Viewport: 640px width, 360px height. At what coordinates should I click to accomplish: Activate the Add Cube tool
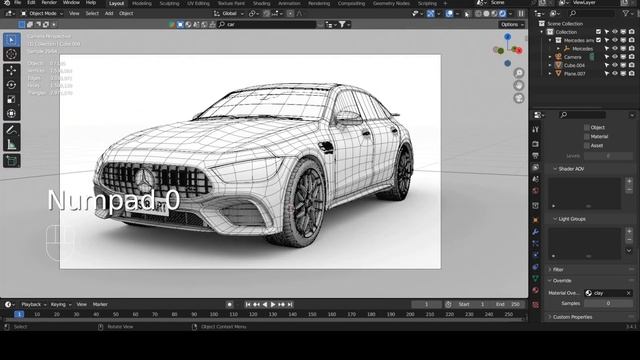(11, 160)
